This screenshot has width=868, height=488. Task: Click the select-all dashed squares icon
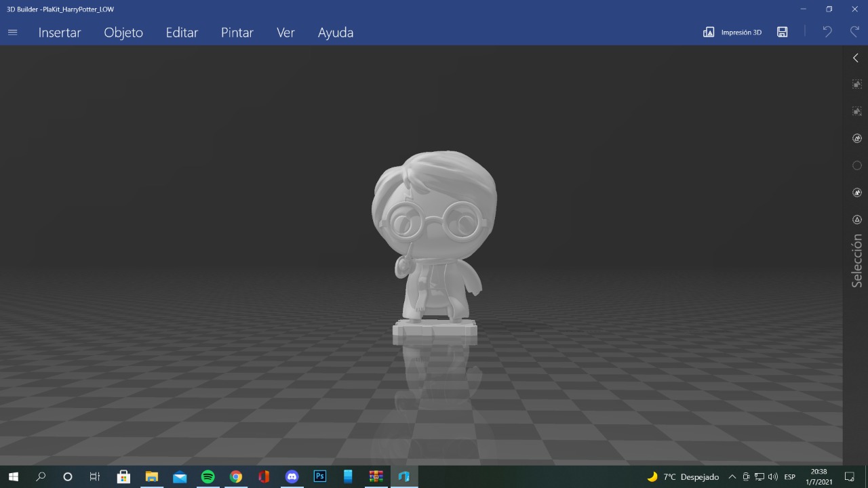tap(857, 84)
